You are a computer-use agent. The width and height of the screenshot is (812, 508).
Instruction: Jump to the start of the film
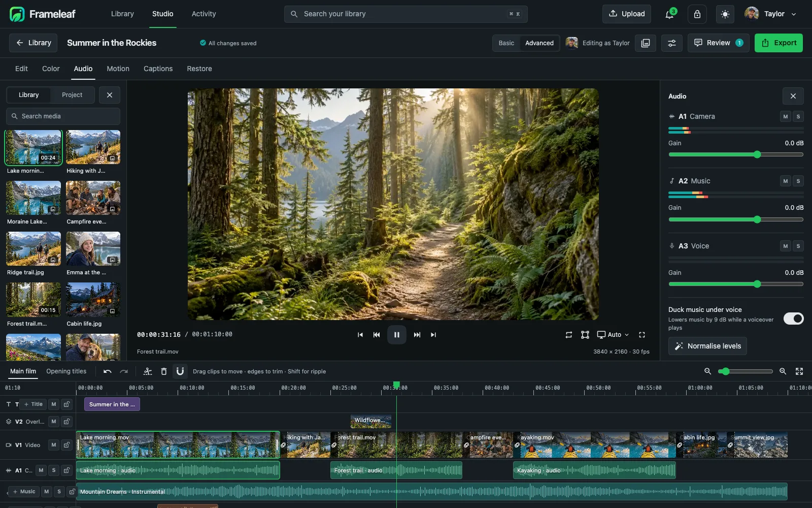click(360, 335)
